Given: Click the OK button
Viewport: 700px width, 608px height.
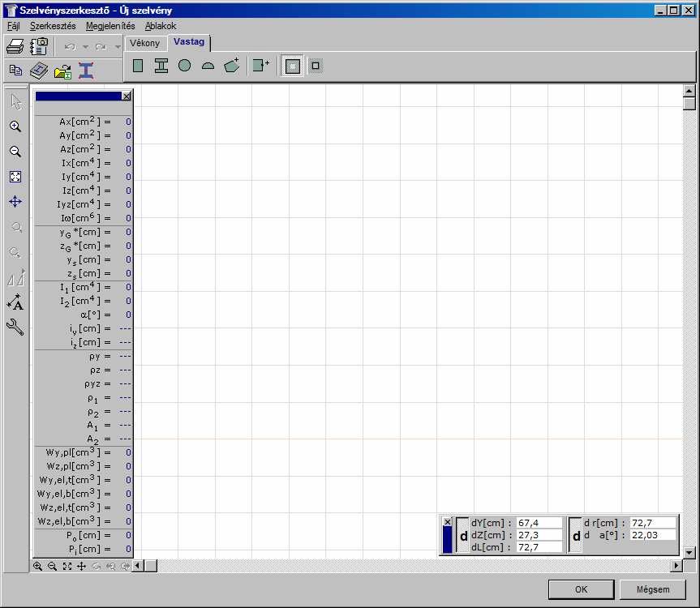Looking at the screenshot, I should coord(582,589).
